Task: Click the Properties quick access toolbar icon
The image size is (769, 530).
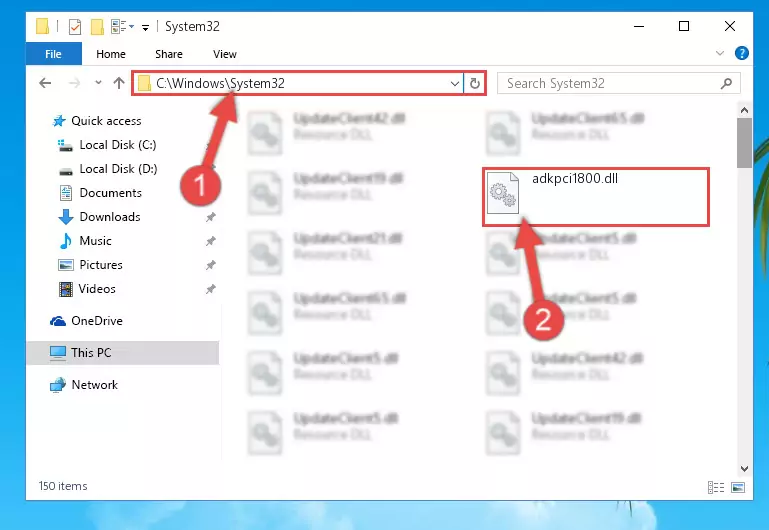Action: 75,26
